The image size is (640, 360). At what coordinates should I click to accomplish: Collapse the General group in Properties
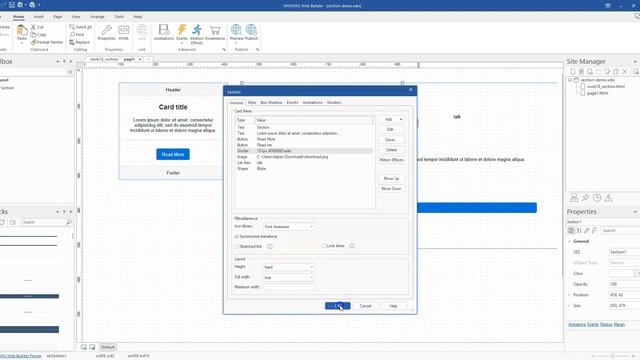click(570, 242)
